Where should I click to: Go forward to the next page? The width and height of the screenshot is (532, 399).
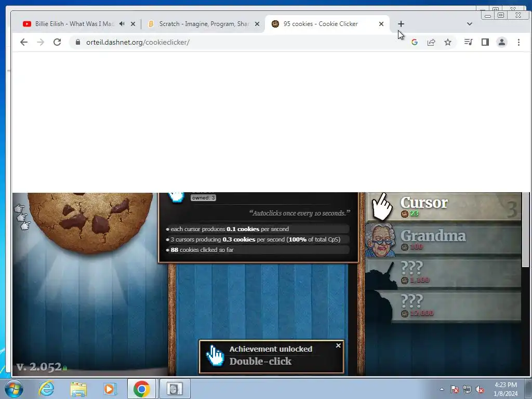(41, 42)
